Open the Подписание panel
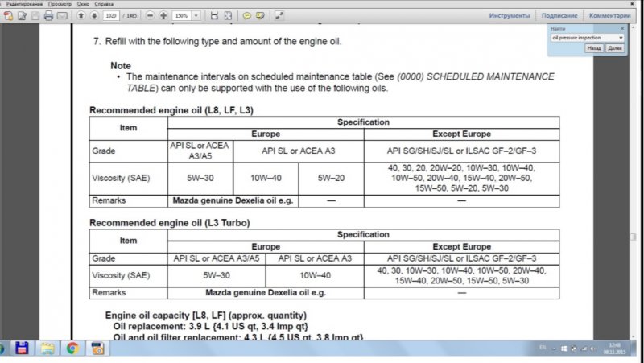This screenshot has width=644, height=363. 559,15
